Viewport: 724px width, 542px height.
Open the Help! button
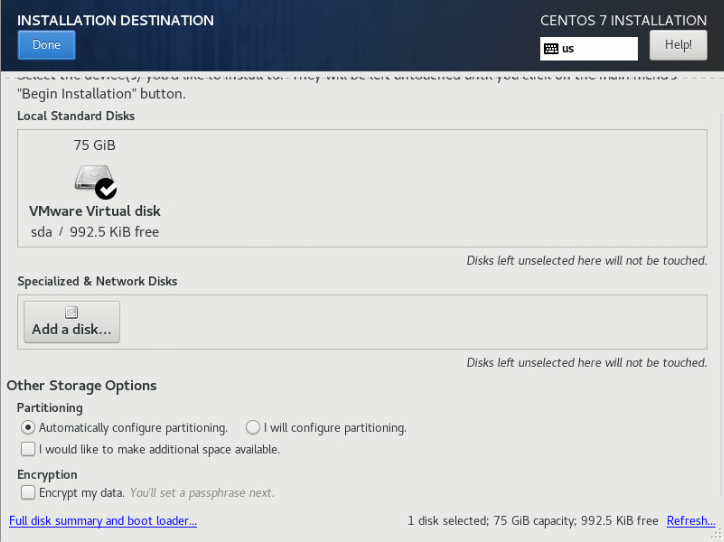click(x=678, y=45)
